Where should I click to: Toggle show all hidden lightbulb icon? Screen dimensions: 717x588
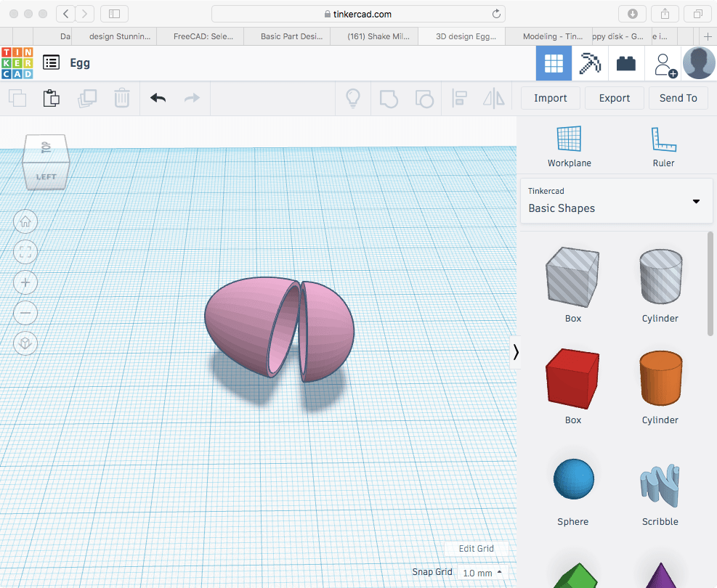pos(353,98)
